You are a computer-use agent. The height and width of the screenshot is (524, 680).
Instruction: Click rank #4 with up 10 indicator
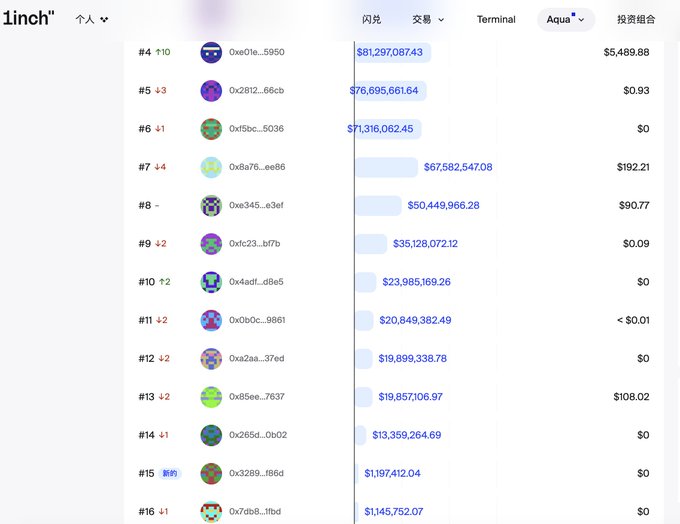pyautogui.click(x=154, y=52)
